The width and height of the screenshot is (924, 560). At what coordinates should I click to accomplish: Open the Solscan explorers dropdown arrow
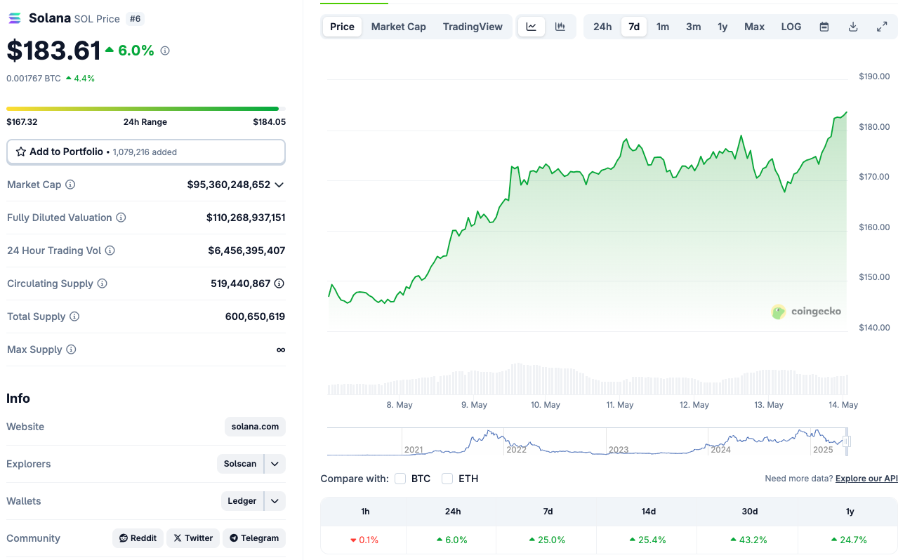click(275, 464)
